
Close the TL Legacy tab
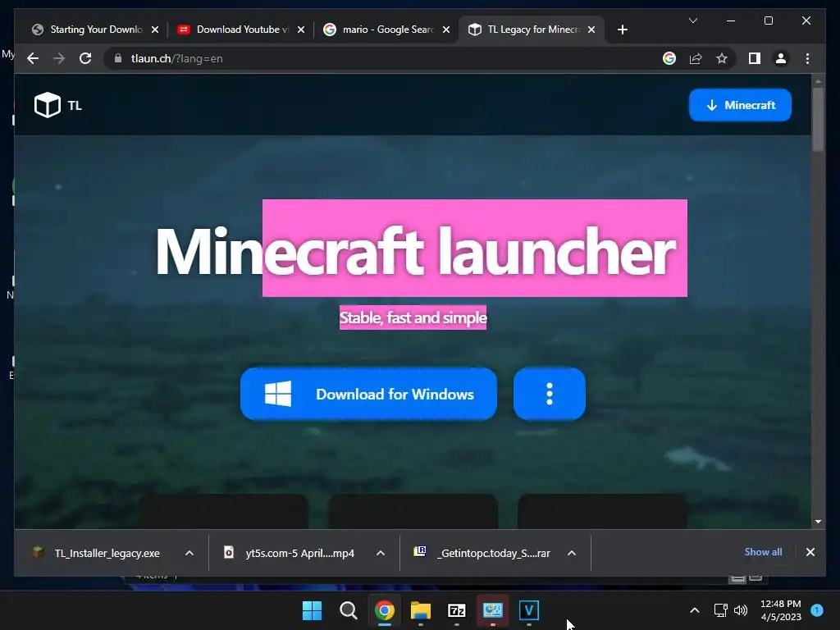tap(591, 30)
